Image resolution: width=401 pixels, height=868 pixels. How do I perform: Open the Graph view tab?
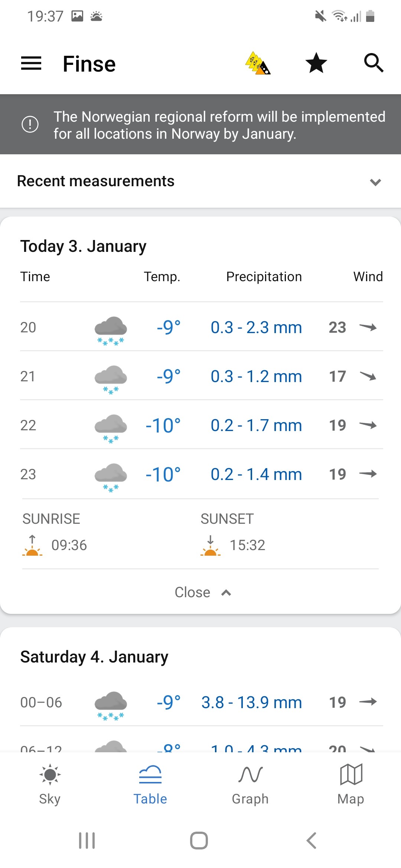pyautogui.click(x=250, y=784)
